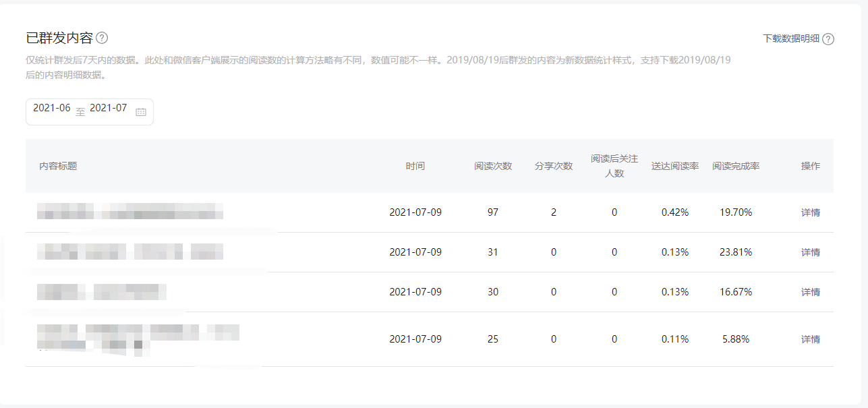868x408 pixels.
Task: Click the blurred title in 97 reads row
Action: click(x=130, y=211)
